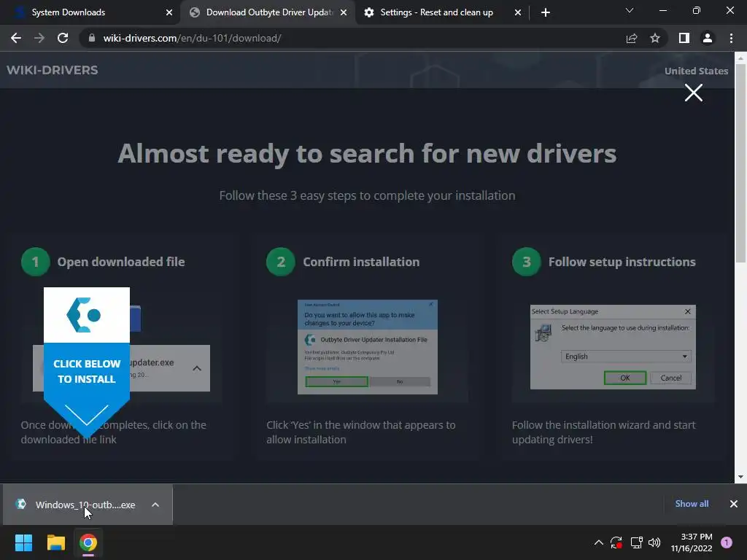Screen dimensions: 747x560
Task: Click the Select Setup Language thumbnail
Action: click(x=613, y=346)
